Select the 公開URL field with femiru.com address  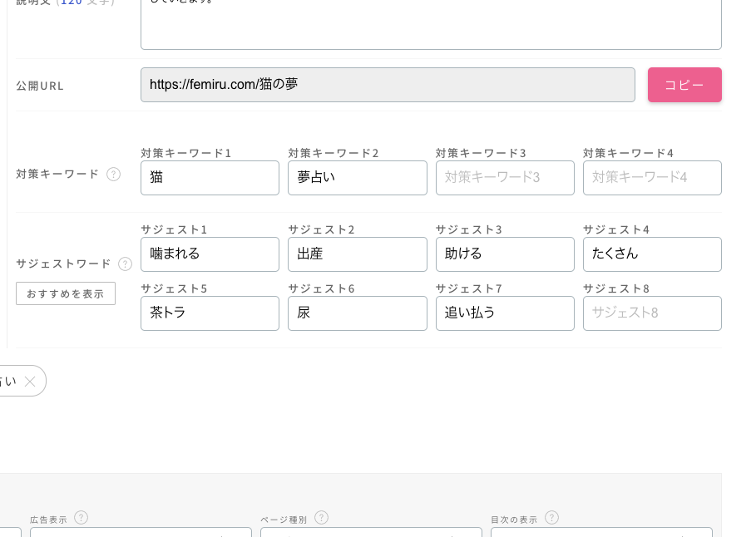(388, 85)
